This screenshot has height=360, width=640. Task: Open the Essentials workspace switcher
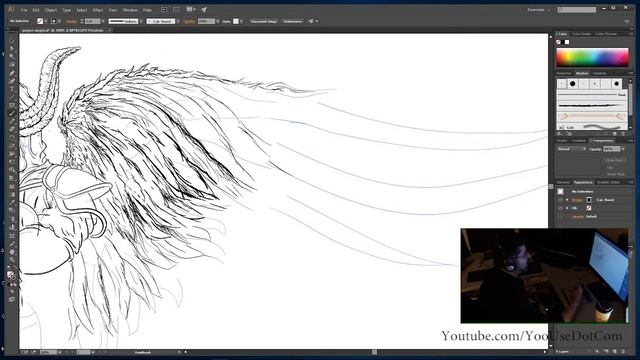(538, 10)
